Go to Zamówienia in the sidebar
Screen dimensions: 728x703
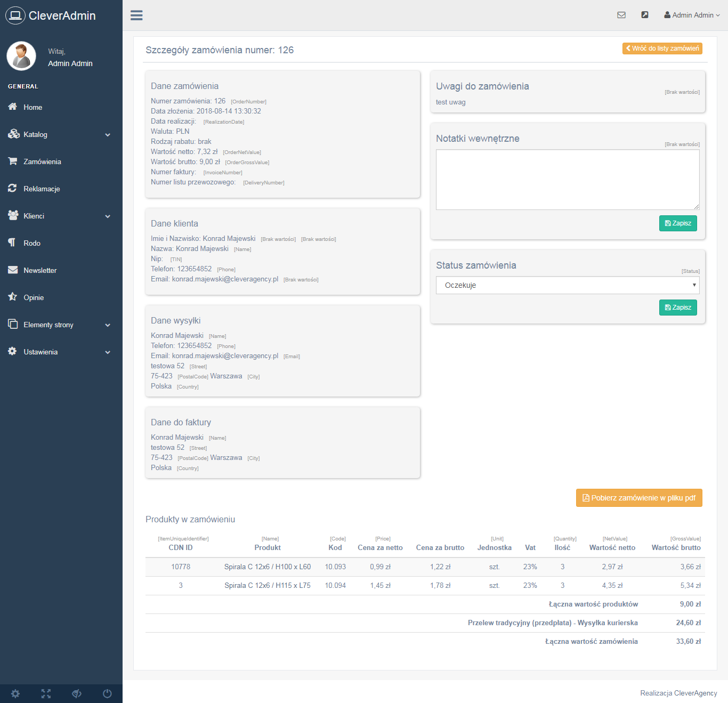coord(42,162)
